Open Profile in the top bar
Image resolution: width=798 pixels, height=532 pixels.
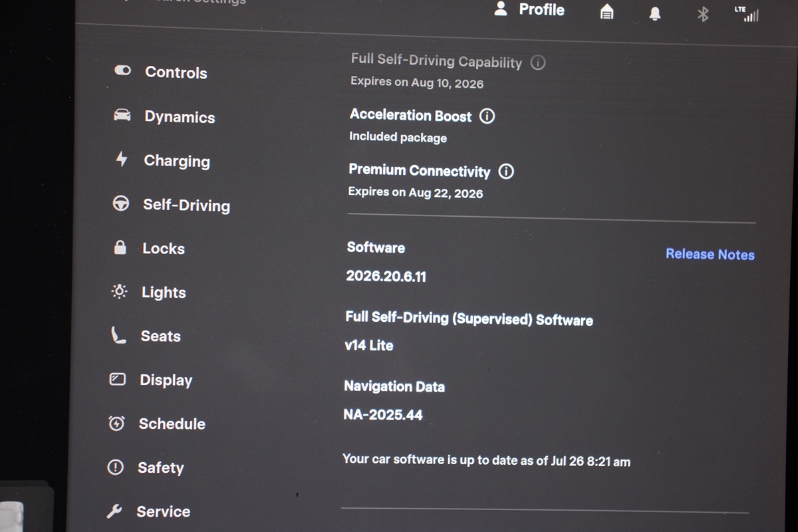click(x=529, y=9)
